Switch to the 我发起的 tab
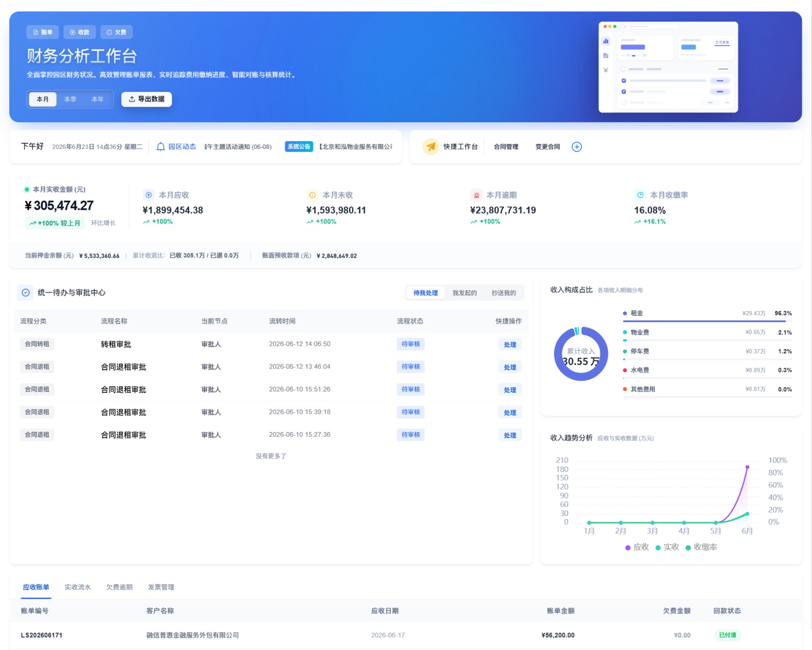Screen dimensions: 812x650 coord(464,293)
